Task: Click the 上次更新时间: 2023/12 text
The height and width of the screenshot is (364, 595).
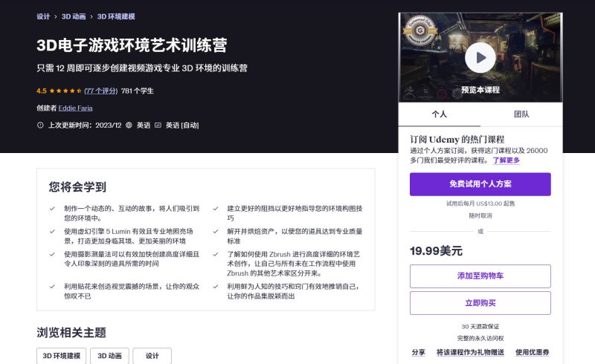Action: coord(85,125)
